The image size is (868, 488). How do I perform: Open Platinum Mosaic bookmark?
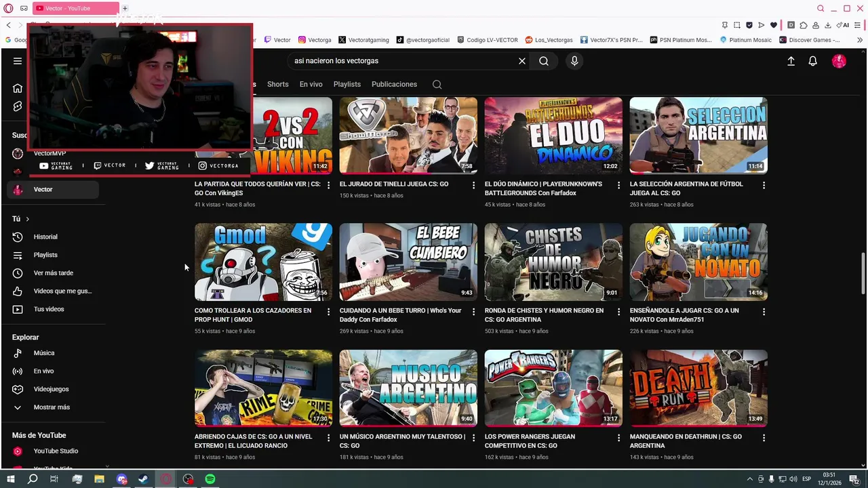coord(745,40)
